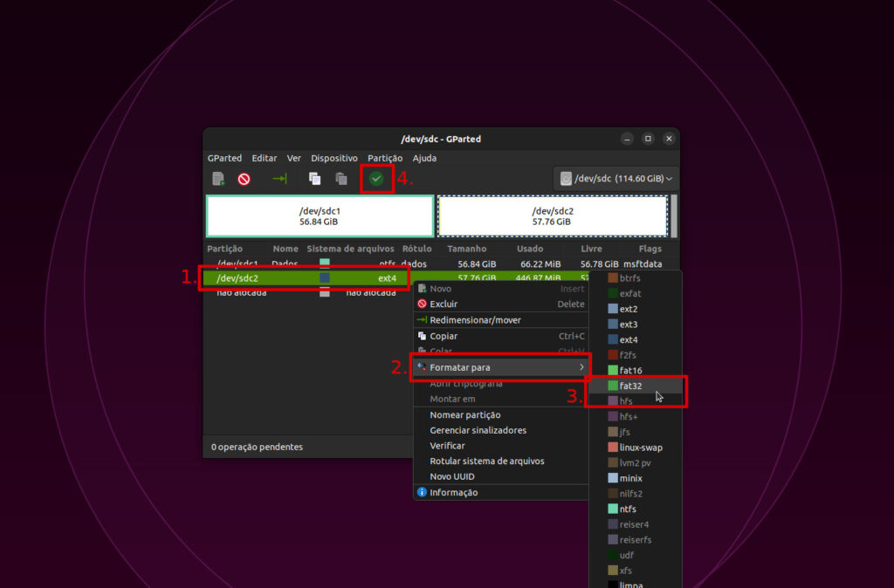This screenshot has height=588, width=894.
Task: Click the Sistema de arquivos column header
Action: (350, 249)
